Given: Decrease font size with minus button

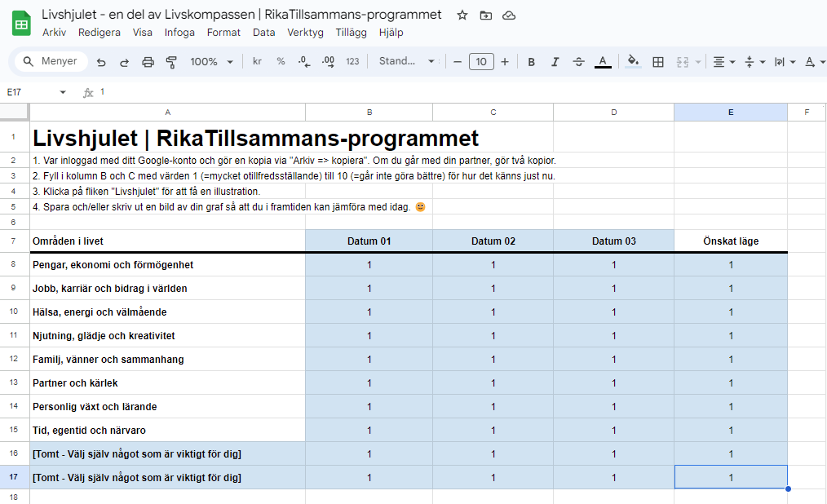Looking at the screenshot, I should click(x=458, y=62).
